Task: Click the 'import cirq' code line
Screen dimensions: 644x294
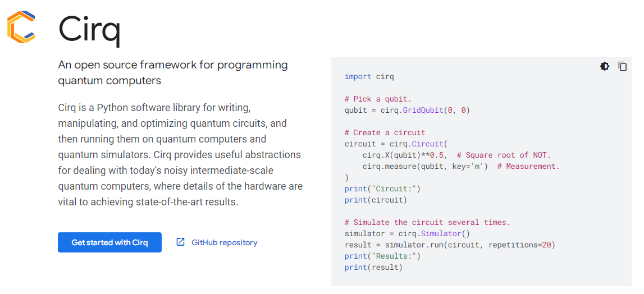Action: pos(369,76)
